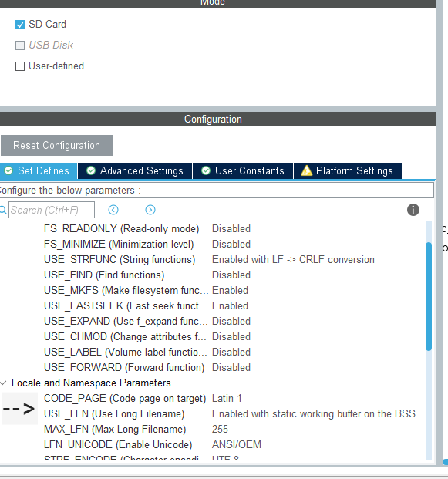The width and height of the screenshot is (448, 479).
Task: Show parameter info with the info icon
Action: tap(413, 210)
